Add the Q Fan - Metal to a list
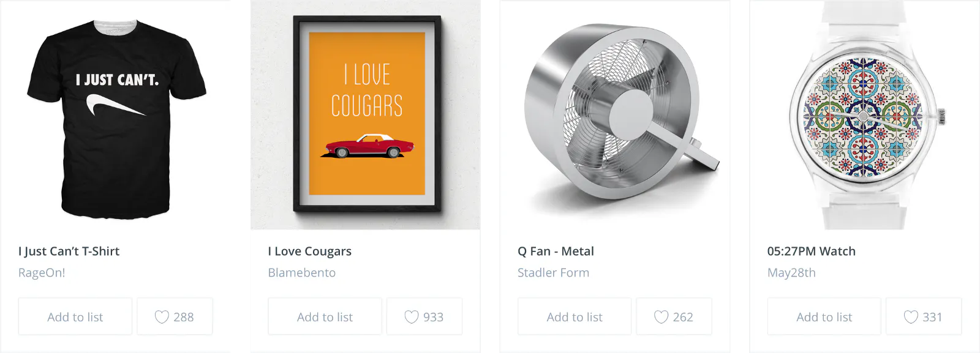 [x=574, y=316]
